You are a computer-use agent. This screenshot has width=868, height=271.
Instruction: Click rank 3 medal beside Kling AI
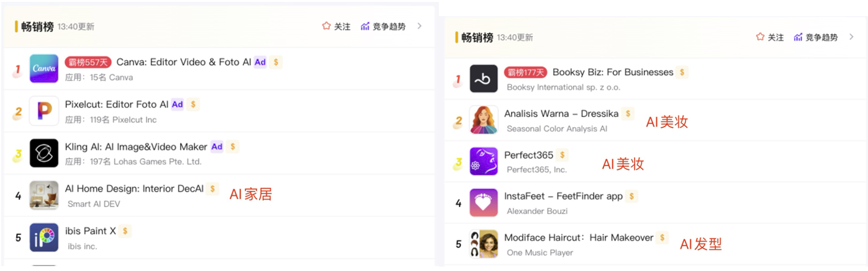pos(17,154)
